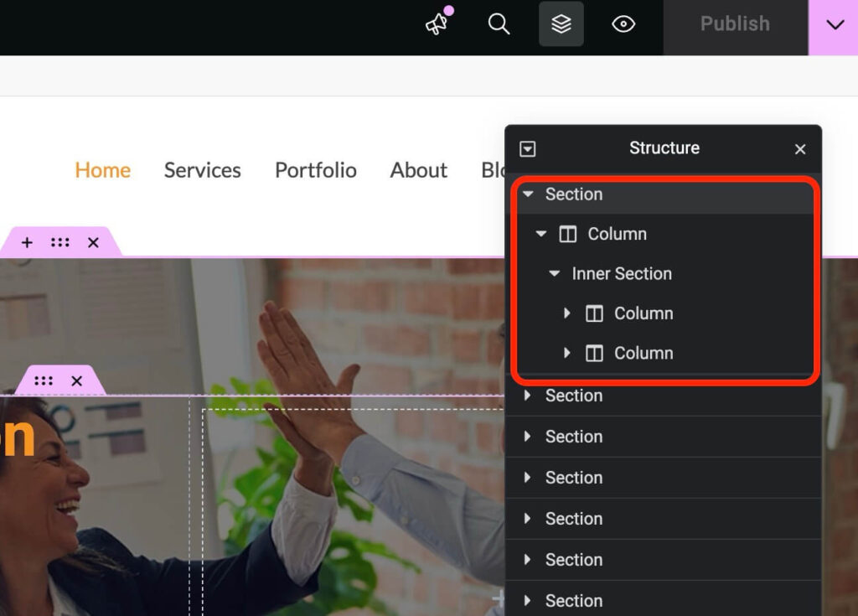Screen dimensions: 858x616
Task: Delete the inner section with X
Action: point(77,380)
